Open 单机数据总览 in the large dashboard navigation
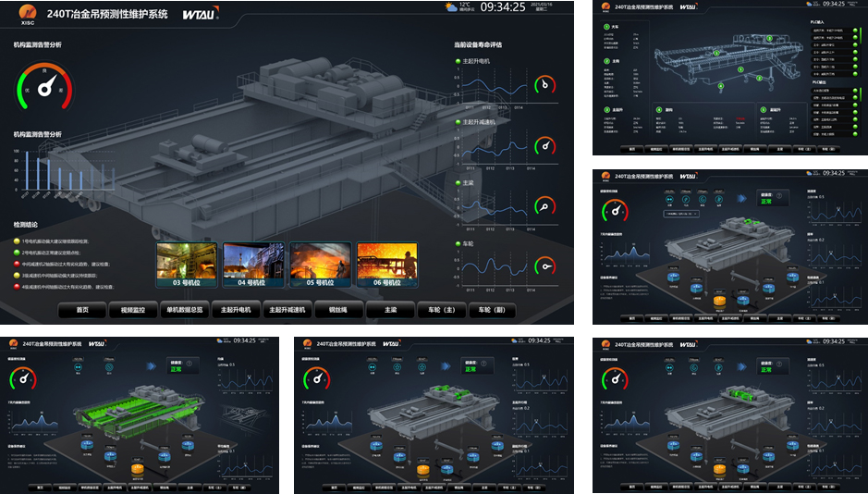Viewport: 868px width, 494px height. (x=184, y=310)
